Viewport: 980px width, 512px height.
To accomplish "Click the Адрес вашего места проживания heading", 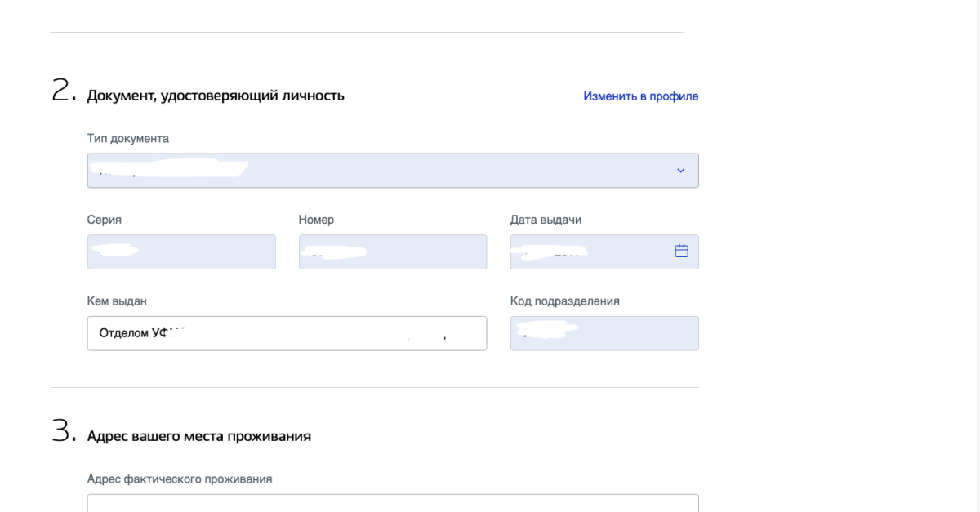I will coord(198,436).
